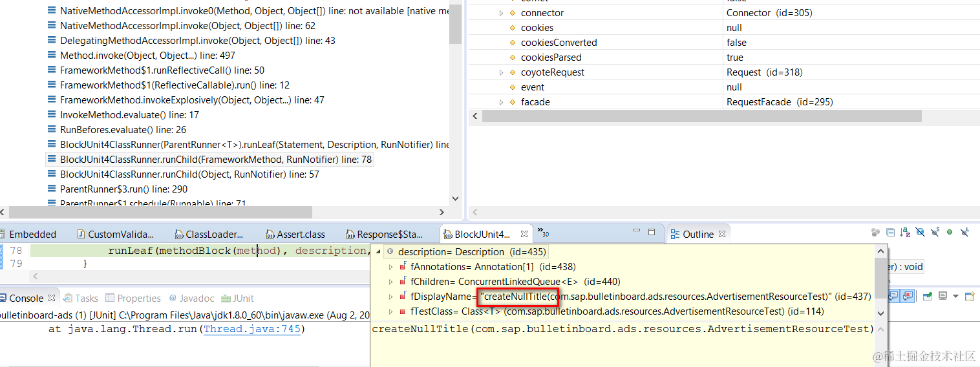The width and height of the screenshot is (980, 367).
Task: Open the Javadoc view tab
Action: click(x=191, y=299)
